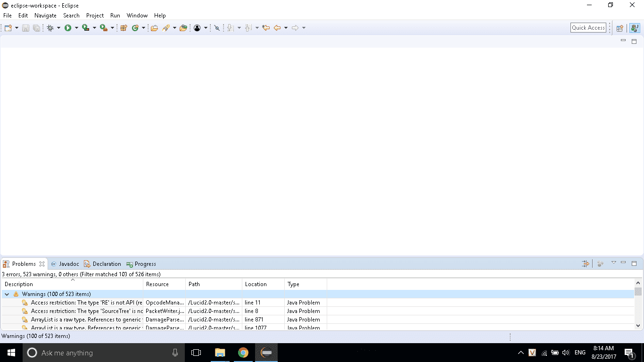The width and height of the screenshot is (644, 362).
Task: Click the Back navigation arrow
Action: (277, 28)
